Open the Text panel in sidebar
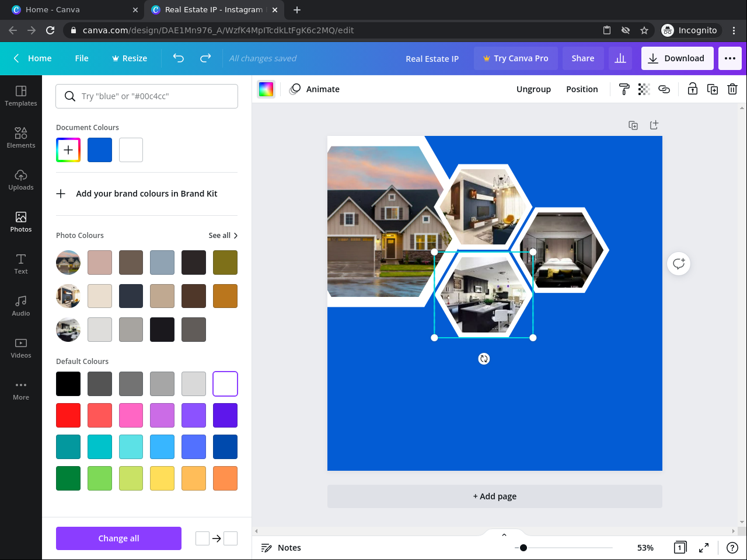 point(21,264)
